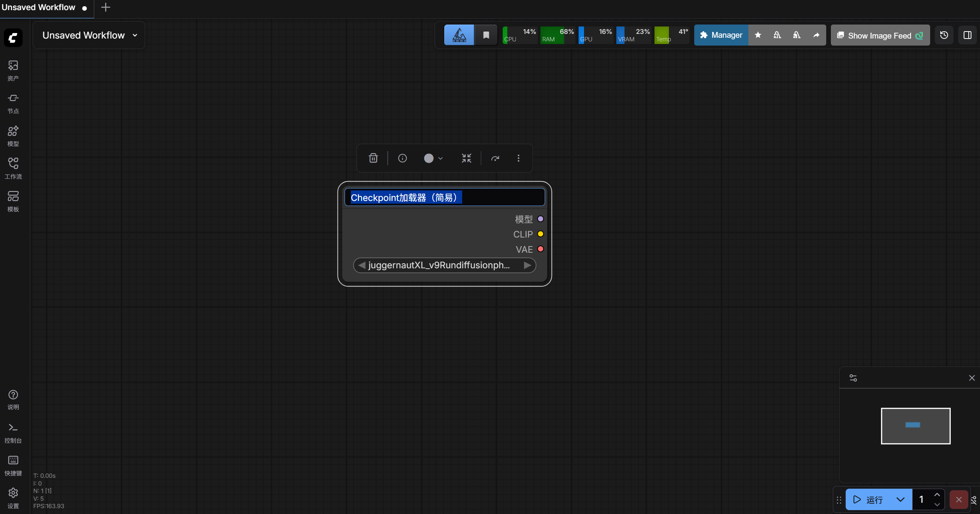Open the 资产 assets sidebar panel
Image resolution: width=980 pixels, height=514 pixels.
pyautogui.click(x=13, y=70)
